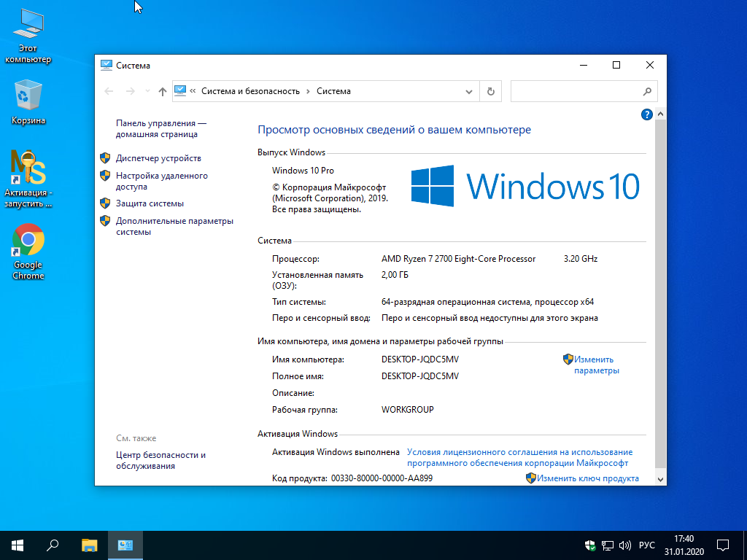The image size is (747, 560).
Task: Open network status tray icon
Action: tap(608, 545)
